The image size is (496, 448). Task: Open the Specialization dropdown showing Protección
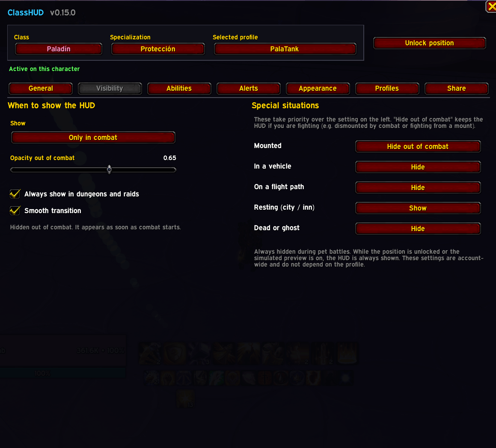pos(158,49)
